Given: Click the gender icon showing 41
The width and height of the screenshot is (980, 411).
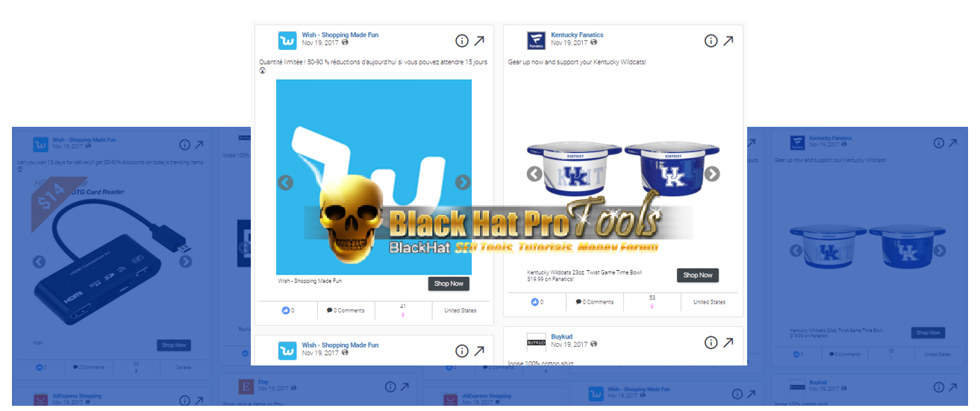Looking at the screenshot, I should pyautogui.click(x=403, y=315).
